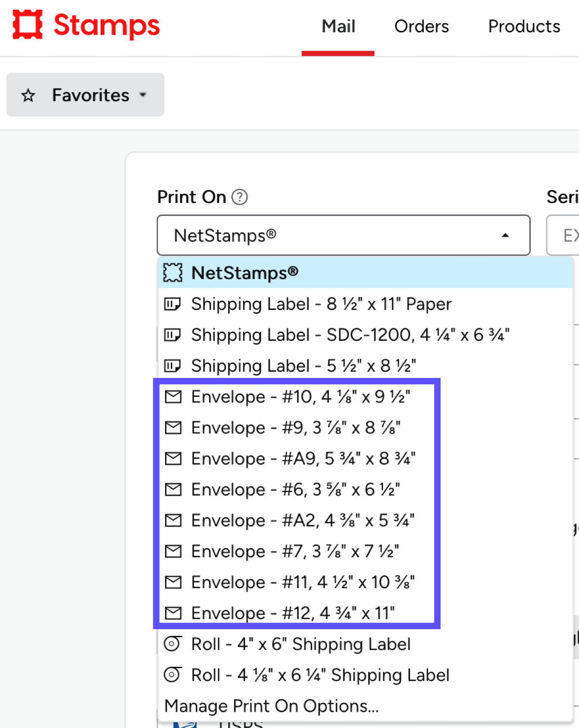Viewport: 579px width, 728px height.
Task: Click envelope icon beside Envelope #7
Action: 173,551
